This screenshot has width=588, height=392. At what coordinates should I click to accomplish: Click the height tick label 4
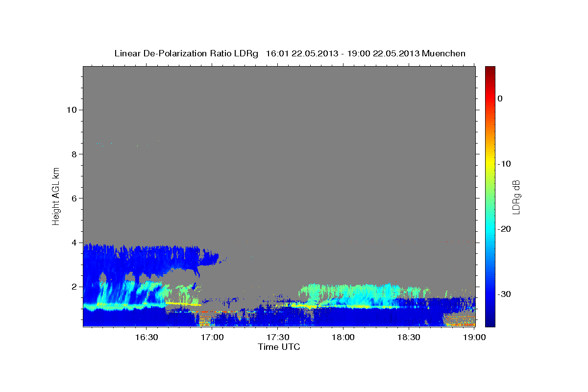coord(73,242)
